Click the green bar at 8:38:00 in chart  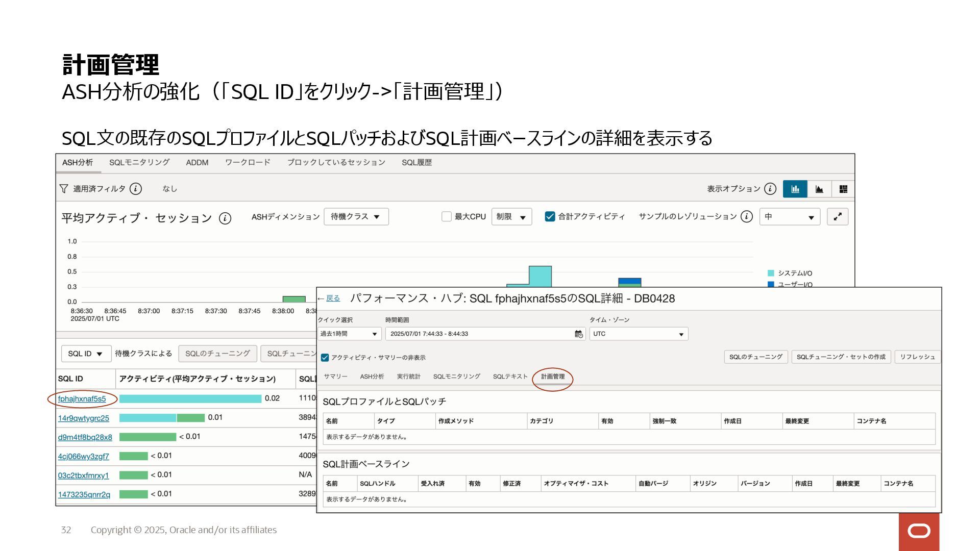click(x=294, y=299)
